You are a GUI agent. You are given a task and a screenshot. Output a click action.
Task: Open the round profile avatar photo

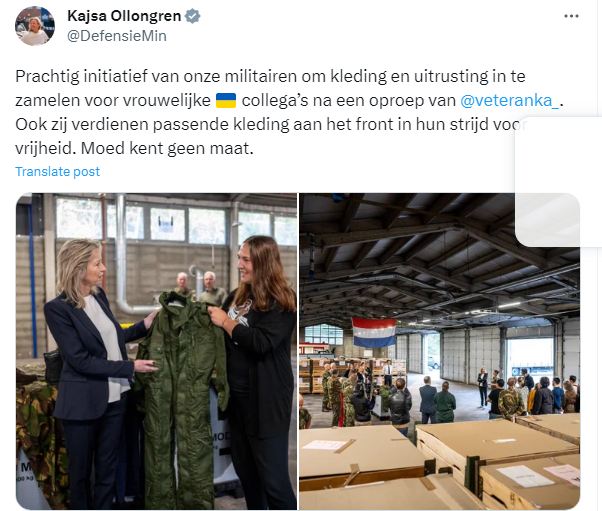[x=35, y=26]
